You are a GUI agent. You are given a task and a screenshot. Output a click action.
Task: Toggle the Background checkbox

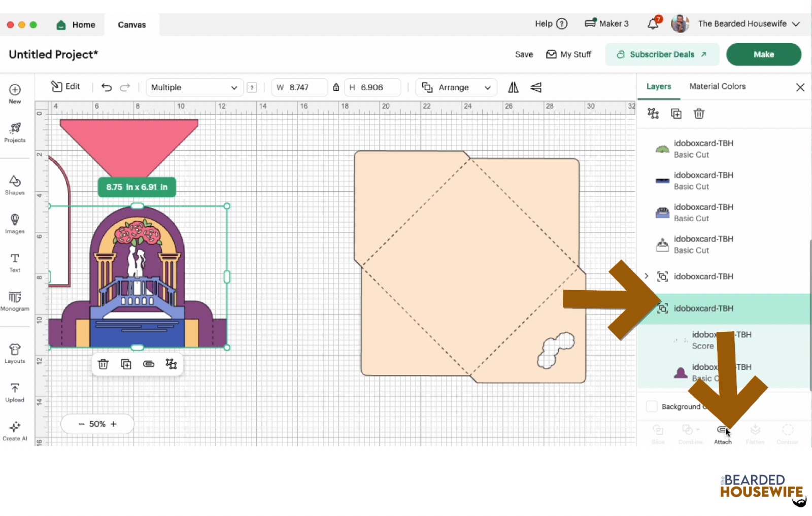tap(652, 406)
